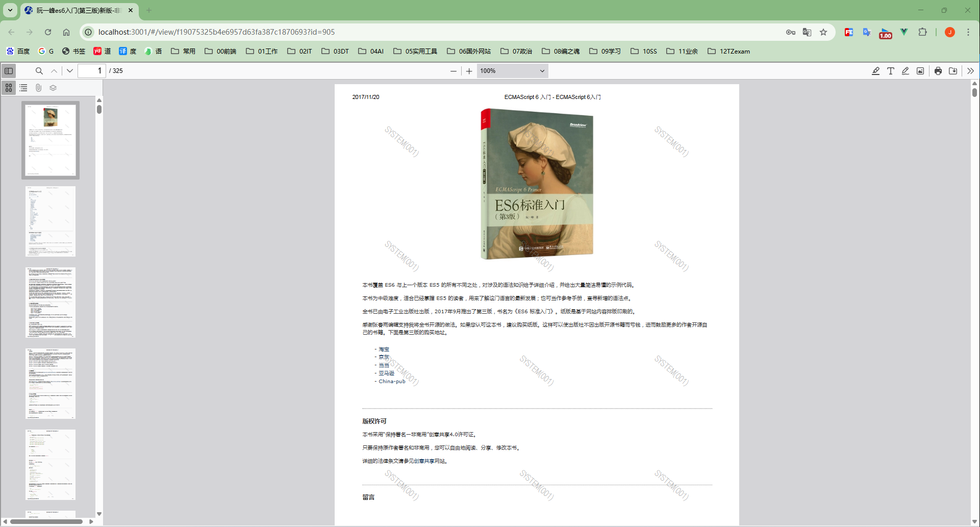This screenshot has height=527, width=980.
Task: Go to the browser home page
Action: click(66, 32)
